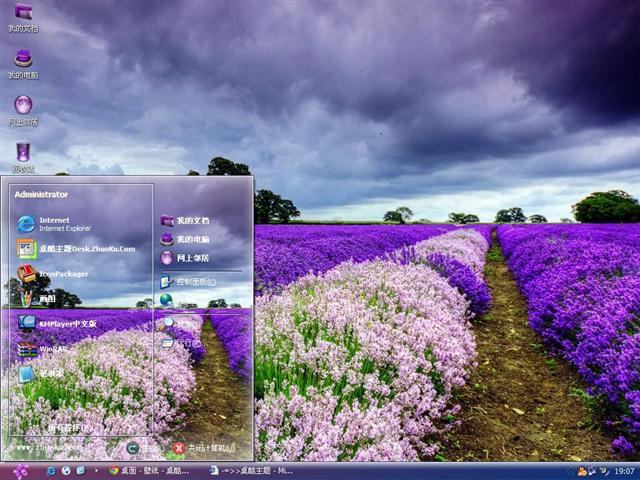This screenshot has width=640, height=480.
Task: Open the 回收站 recycle bin on the desktop
Action: point(23,158)
